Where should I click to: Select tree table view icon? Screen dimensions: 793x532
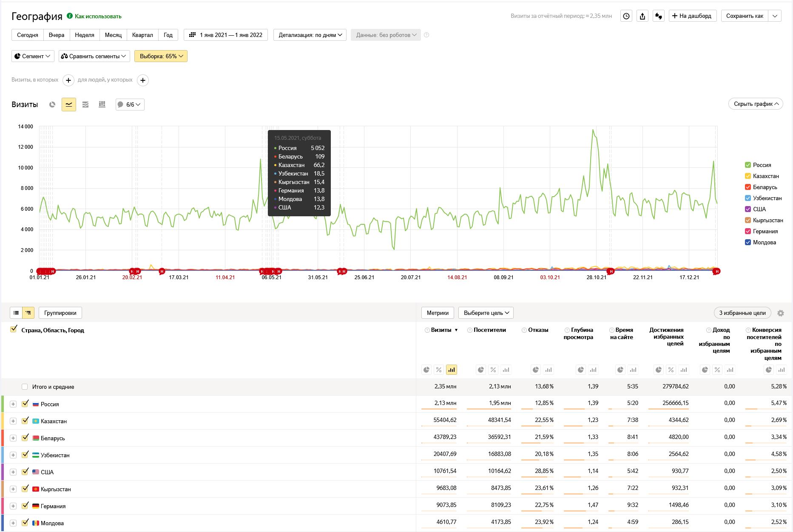click(x=28, y=313)
